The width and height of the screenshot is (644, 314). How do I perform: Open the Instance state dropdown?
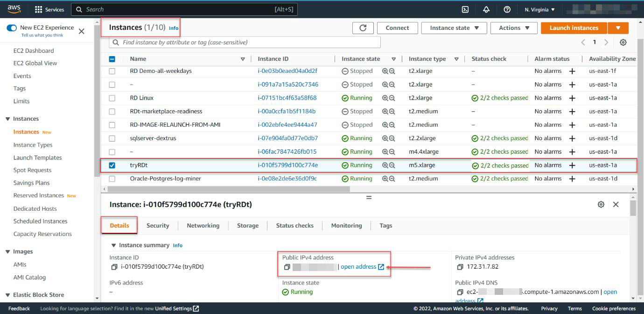[454, 28]
